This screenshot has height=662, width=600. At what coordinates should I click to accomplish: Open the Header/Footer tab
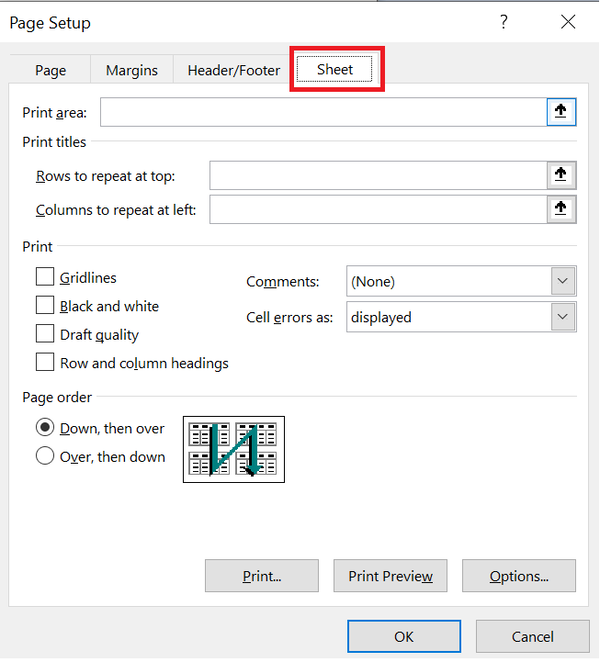point(233,70)
